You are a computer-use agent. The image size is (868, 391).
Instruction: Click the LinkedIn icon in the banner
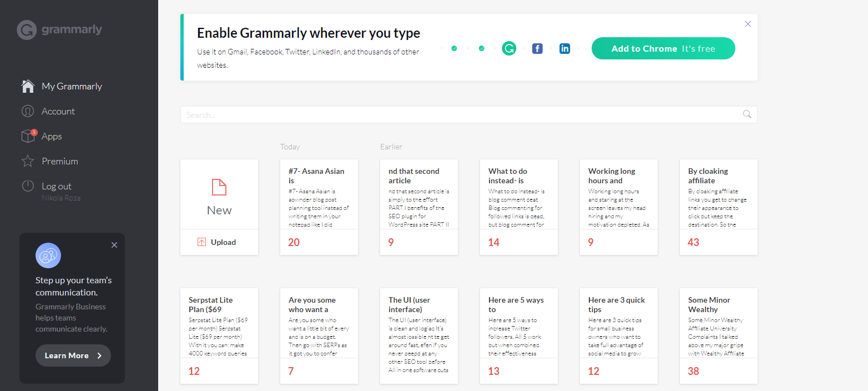565,48
